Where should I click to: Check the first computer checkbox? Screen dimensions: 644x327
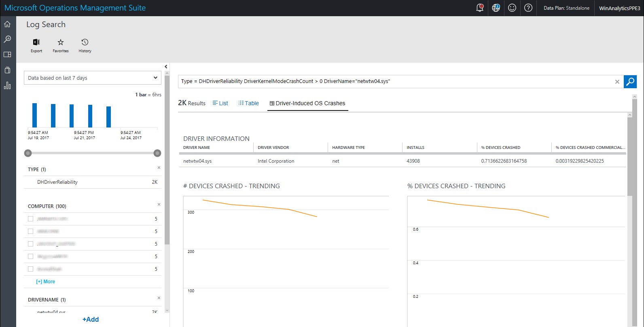click(x=30, y=219)
